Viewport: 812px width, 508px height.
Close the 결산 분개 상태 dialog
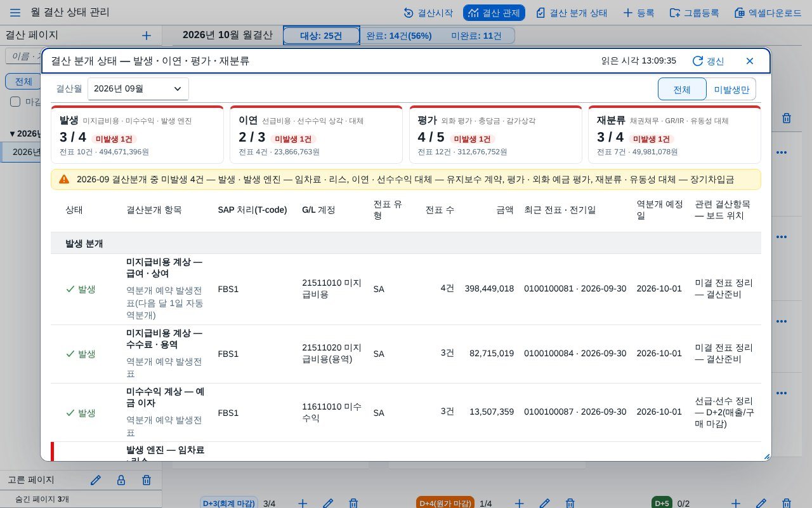pyautogui.click(x=750, y=61)
